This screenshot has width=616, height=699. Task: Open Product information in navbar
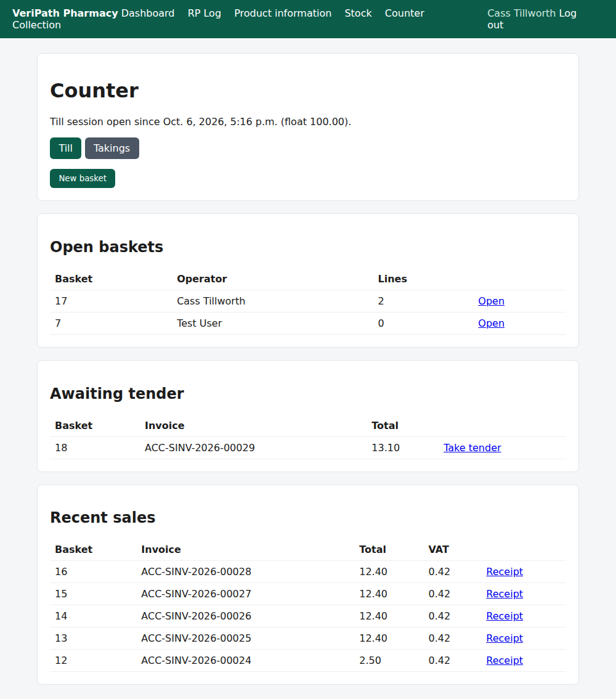pyautogui.click(x=283, y=14)
